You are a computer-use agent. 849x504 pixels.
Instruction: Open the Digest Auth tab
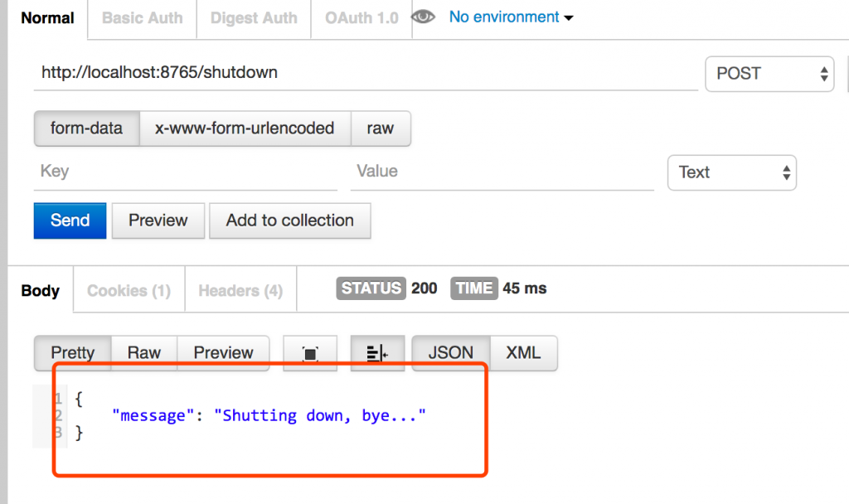pos(254,18)
